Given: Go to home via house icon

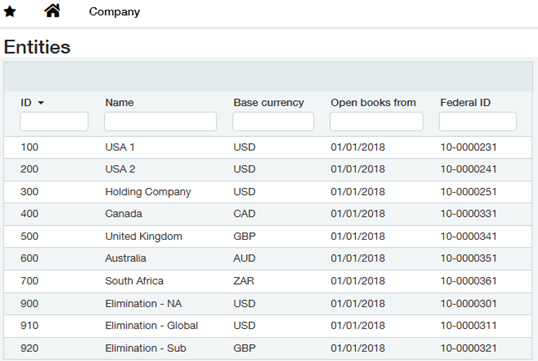Looking at the screenshot, I should 52,11.
